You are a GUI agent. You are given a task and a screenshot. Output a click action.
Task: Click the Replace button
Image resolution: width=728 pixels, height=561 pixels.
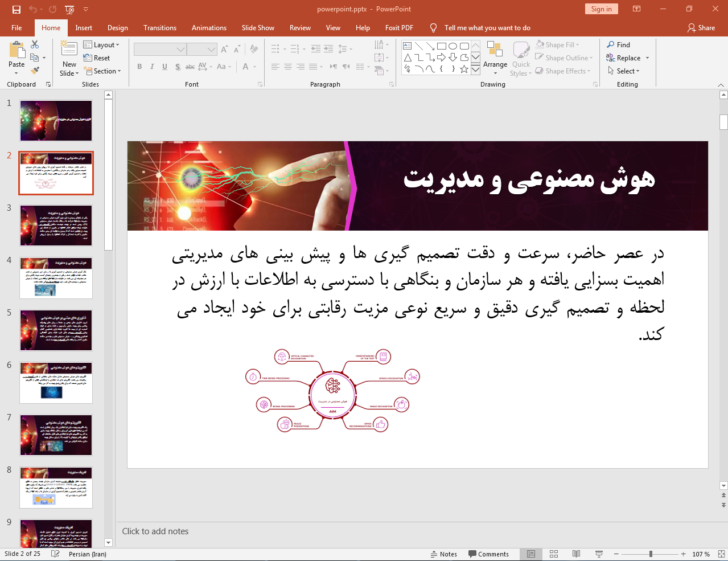[x=623, y=58]
